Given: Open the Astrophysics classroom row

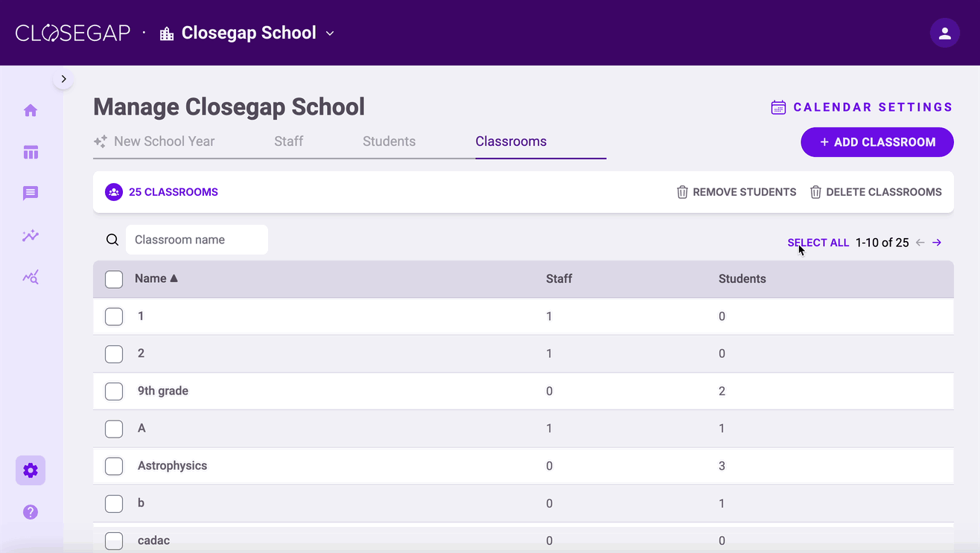Looking at the screenshot, I should [524, 466].
